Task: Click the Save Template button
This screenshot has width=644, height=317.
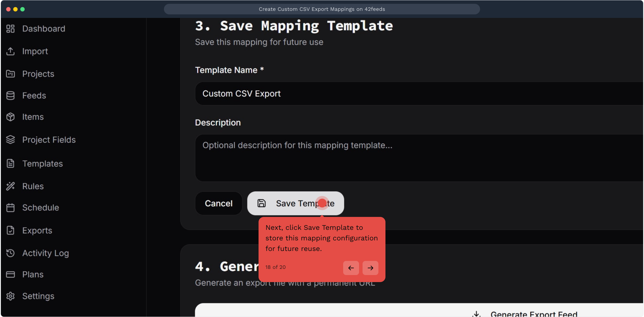Action: click(x=296, y=203)
